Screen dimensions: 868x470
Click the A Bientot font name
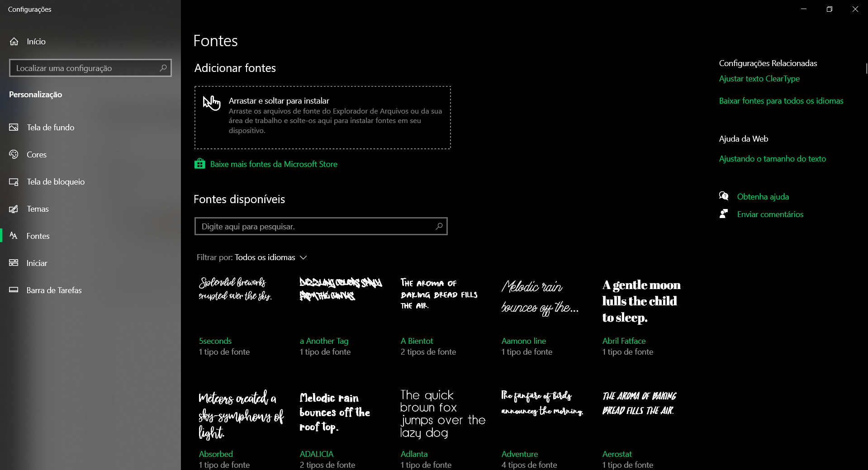(x=417, y=341)
